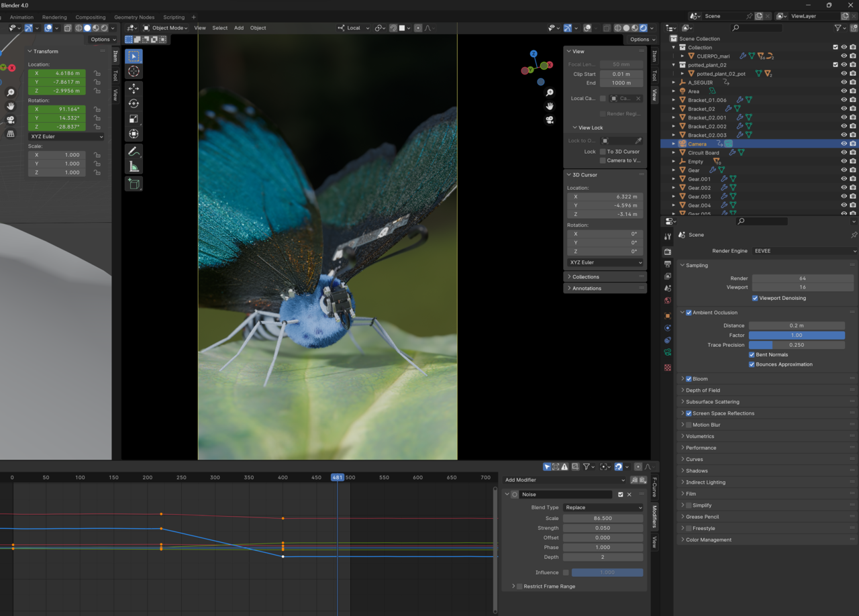The height and width of the screenshot is (616, 859).
Task: Open the Select menu in viewport header
Action: [219, 28]
